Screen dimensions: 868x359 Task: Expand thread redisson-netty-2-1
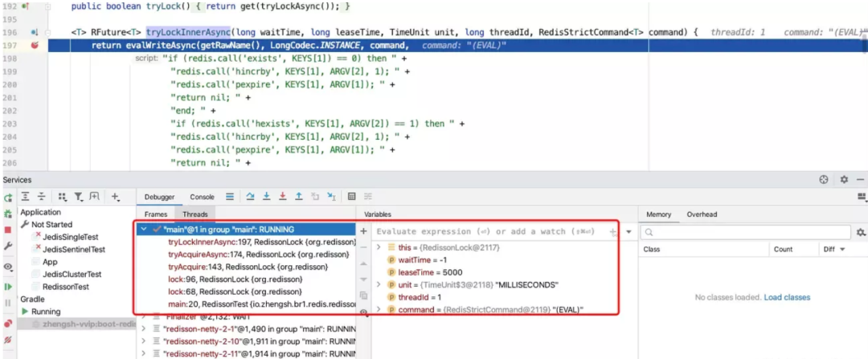(x=145, y=328)
